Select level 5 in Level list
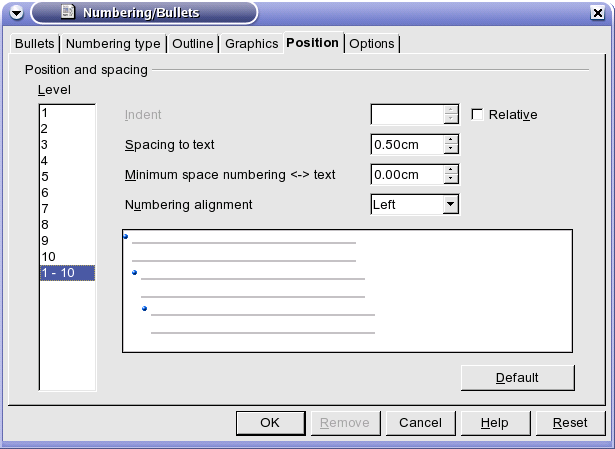This screenshot has height=449, width=615. (67, 176)
